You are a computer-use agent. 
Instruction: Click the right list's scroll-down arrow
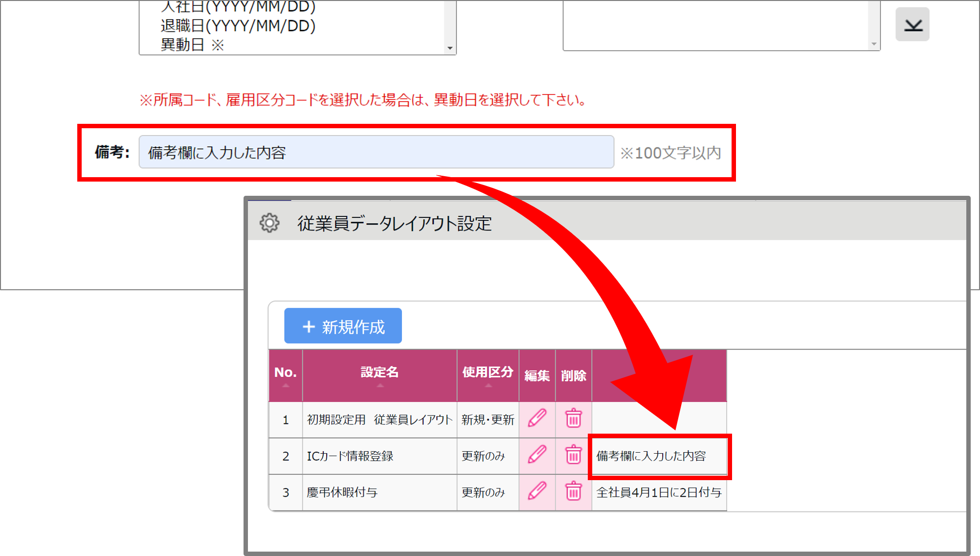coord(874,44)
